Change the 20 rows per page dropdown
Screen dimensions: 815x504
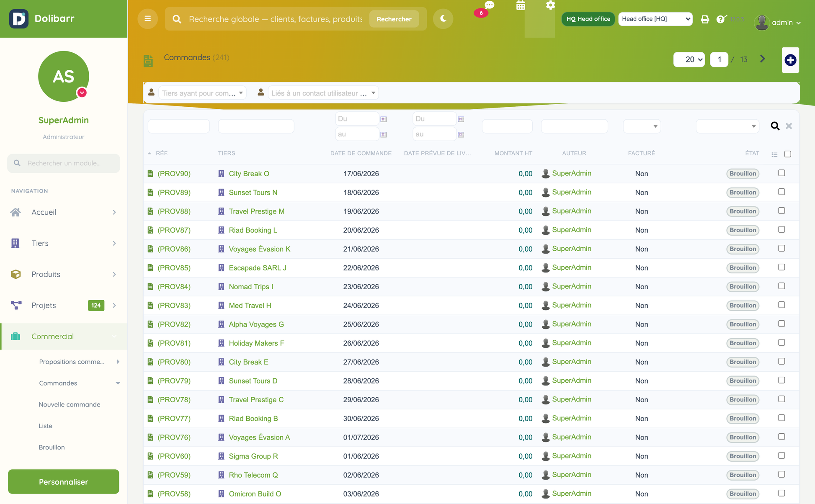click(x=689, y=59)
